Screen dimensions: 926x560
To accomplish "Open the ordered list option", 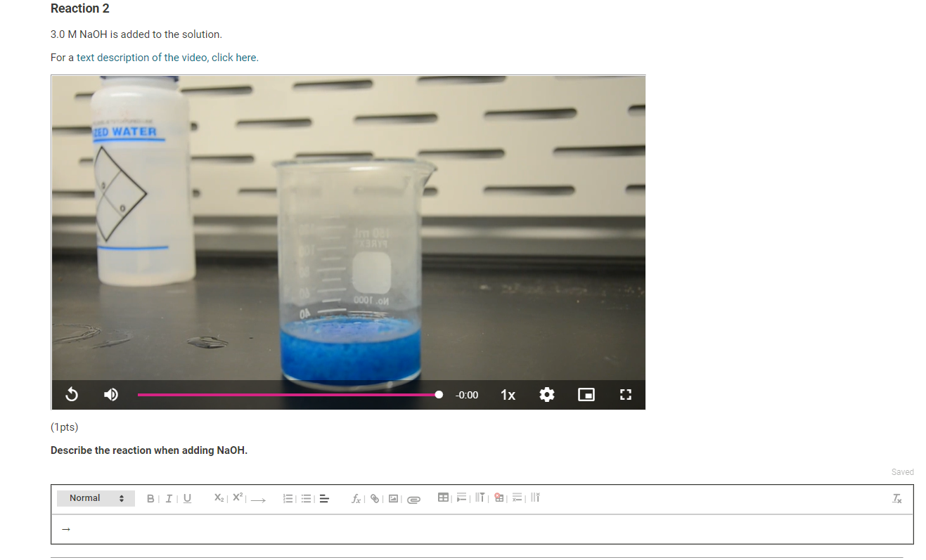I will (288, 498).
